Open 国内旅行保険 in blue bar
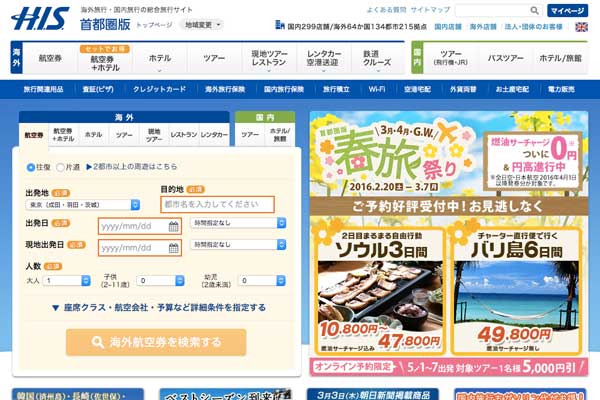The width and height of the screenshot is (600, 400). point(284,89)
